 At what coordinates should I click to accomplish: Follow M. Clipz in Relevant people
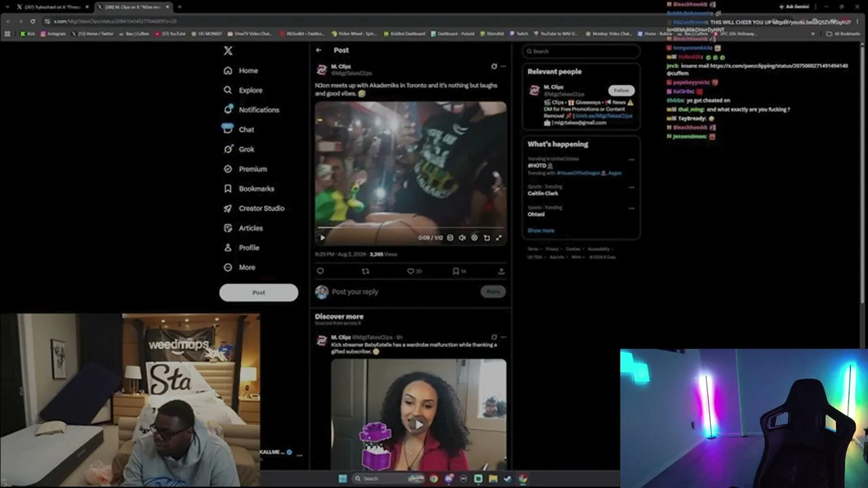pos(621,90)
